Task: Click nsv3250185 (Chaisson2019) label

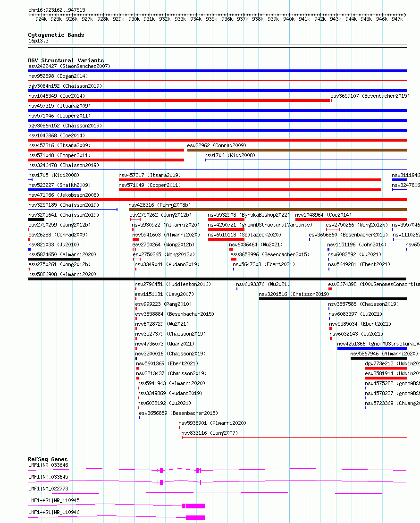Action: click(x=64, y=205)
